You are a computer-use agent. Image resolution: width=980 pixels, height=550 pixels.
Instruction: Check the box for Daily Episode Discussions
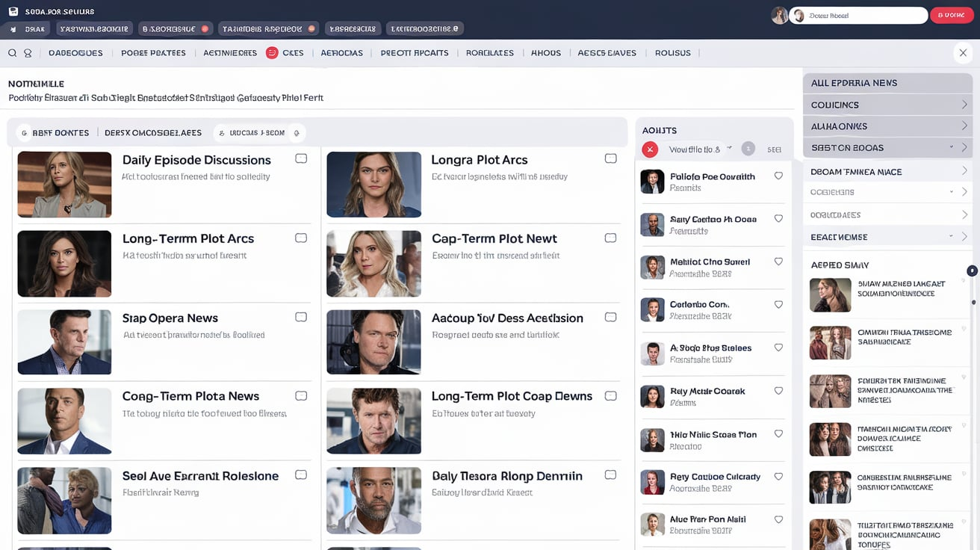pyautogui.click(x=301, y=158)
